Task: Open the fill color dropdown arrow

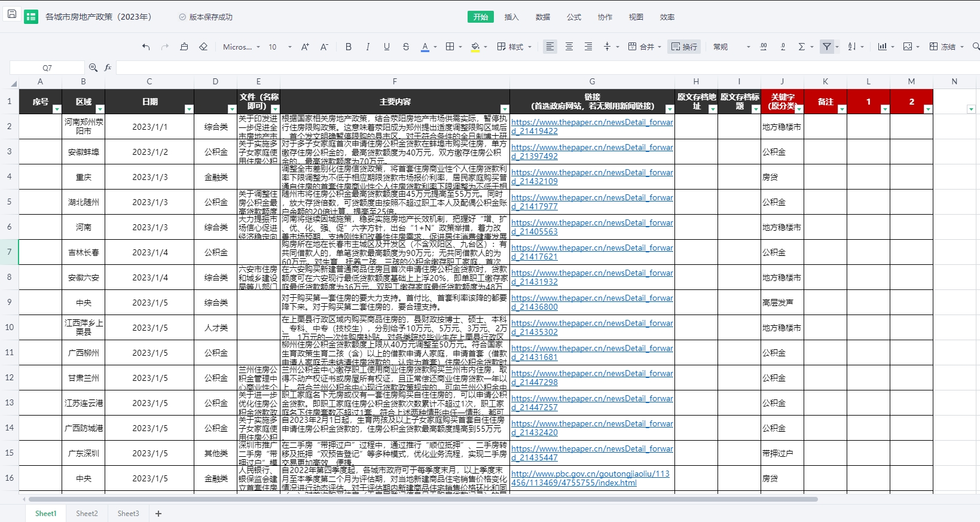Action: click(x=486, y=47)
